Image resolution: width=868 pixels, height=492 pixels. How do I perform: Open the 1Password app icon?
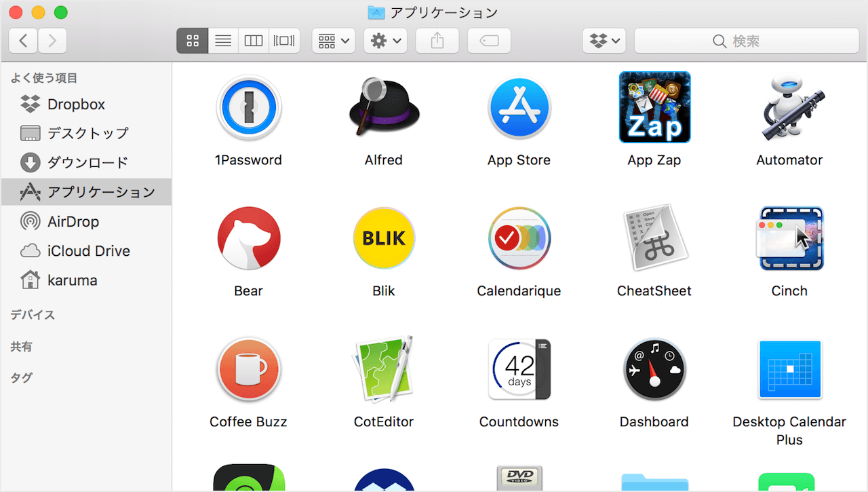248,107
